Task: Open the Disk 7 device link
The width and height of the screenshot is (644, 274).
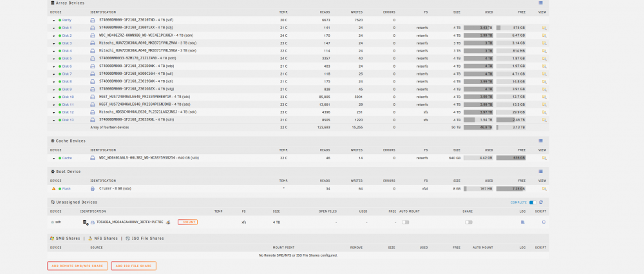Action: pyautogui.click(x=67, y=74)
